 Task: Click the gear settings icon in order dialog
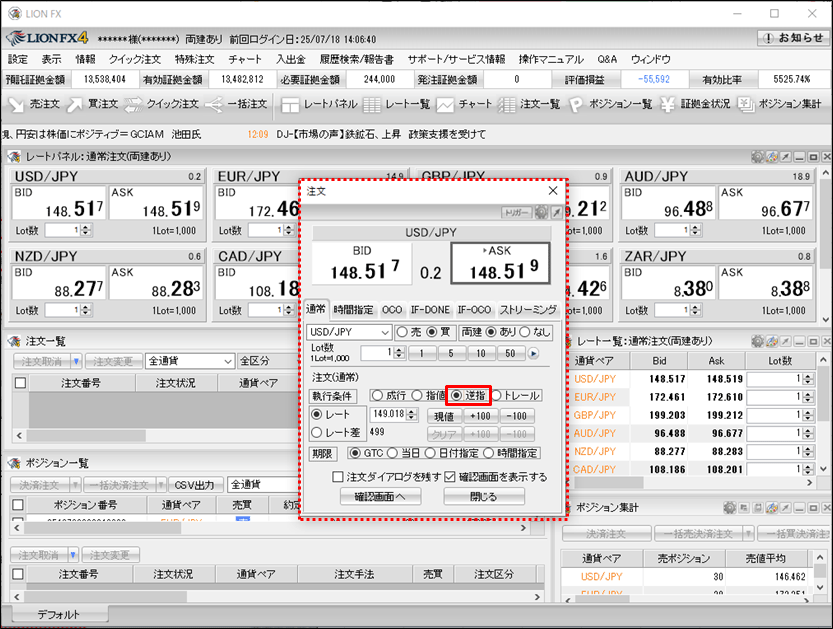pos(541,212)
